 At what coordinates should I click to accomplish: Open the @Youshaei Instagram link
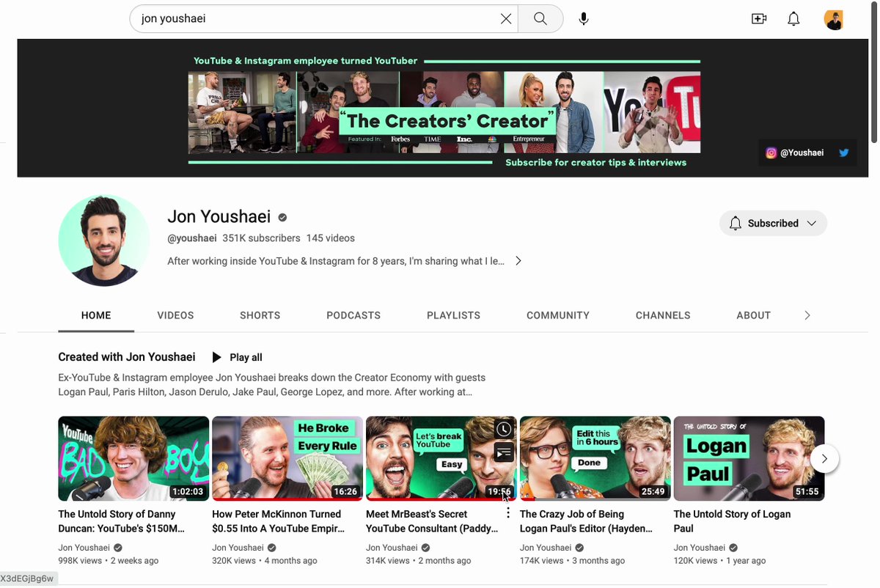pyautogui.click(x=795, y=153)
